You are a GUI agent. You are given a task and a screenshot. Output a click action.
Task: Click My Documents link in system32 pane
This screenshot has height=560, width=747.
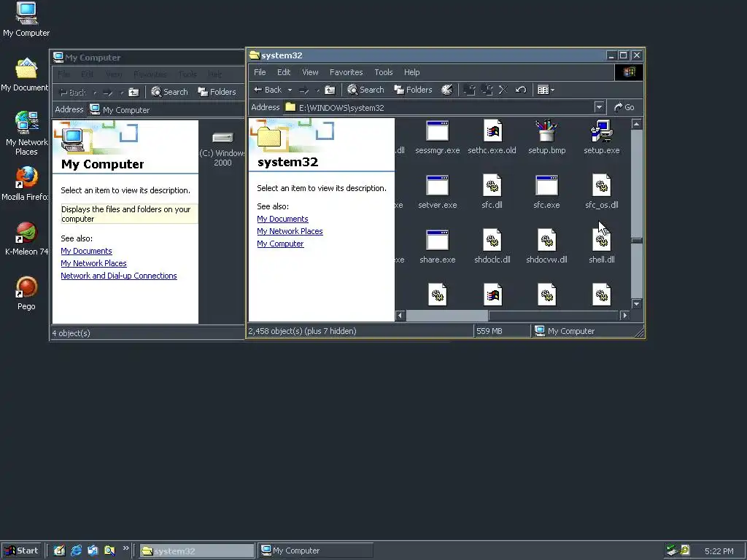coord(282,219)
